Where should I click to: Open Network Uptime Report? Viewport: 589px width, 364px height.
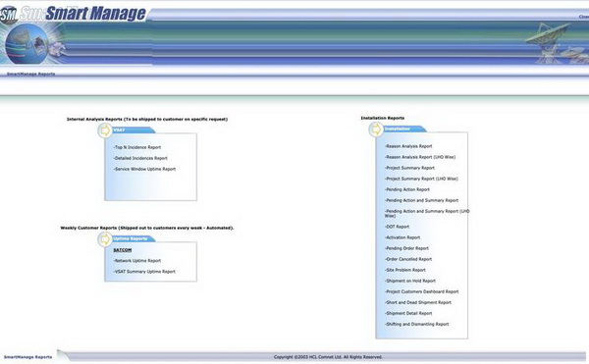point(137,261)
